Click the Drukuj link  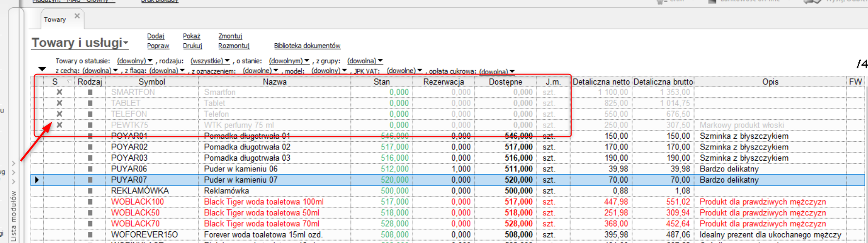[192, 46]
